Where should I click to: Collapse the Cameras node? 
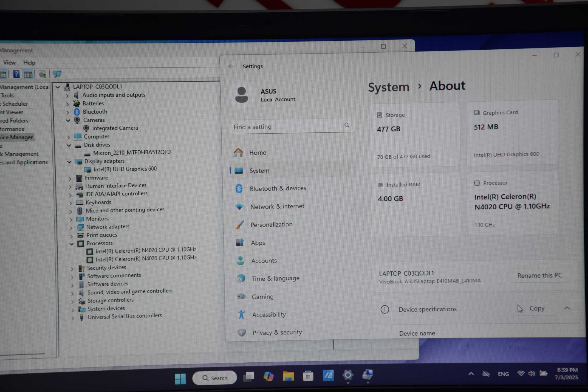(x=68, y=121)
